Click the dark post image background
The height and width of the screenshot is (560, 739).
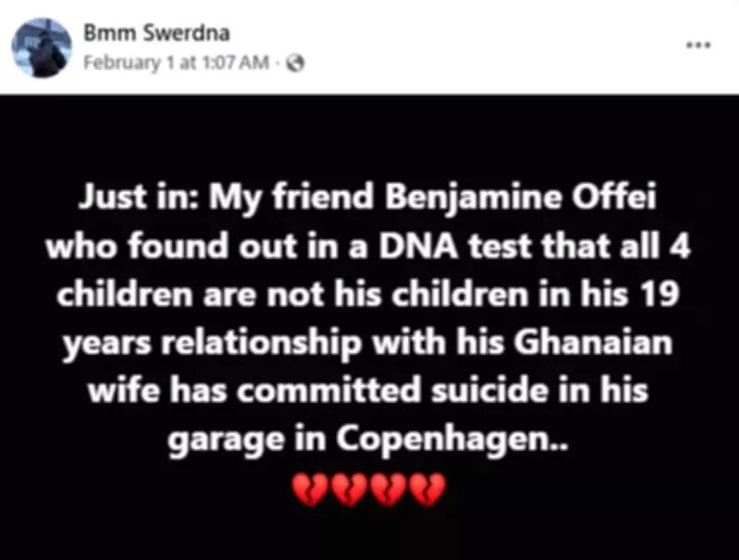click(x=369, y=139)
